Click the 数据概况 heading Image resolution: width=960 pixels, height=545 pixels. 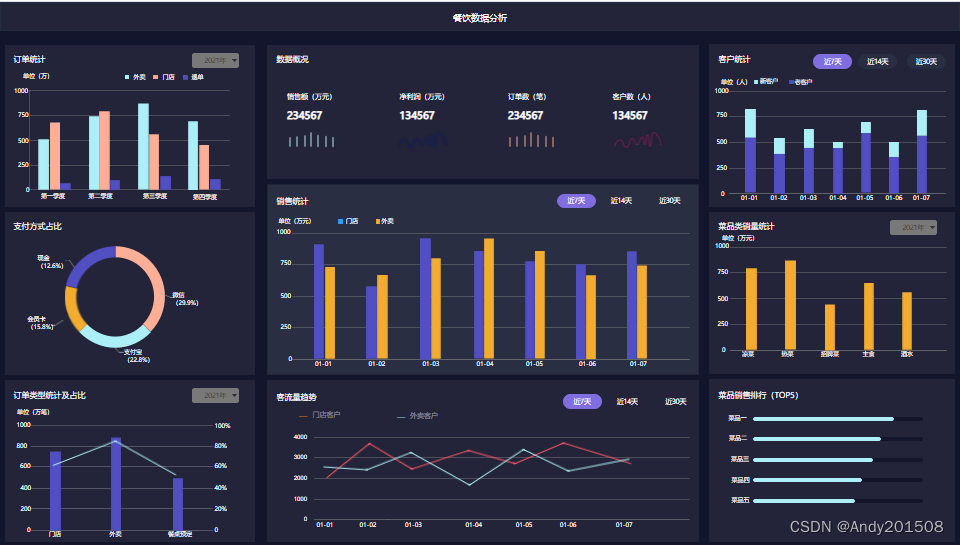292,59
